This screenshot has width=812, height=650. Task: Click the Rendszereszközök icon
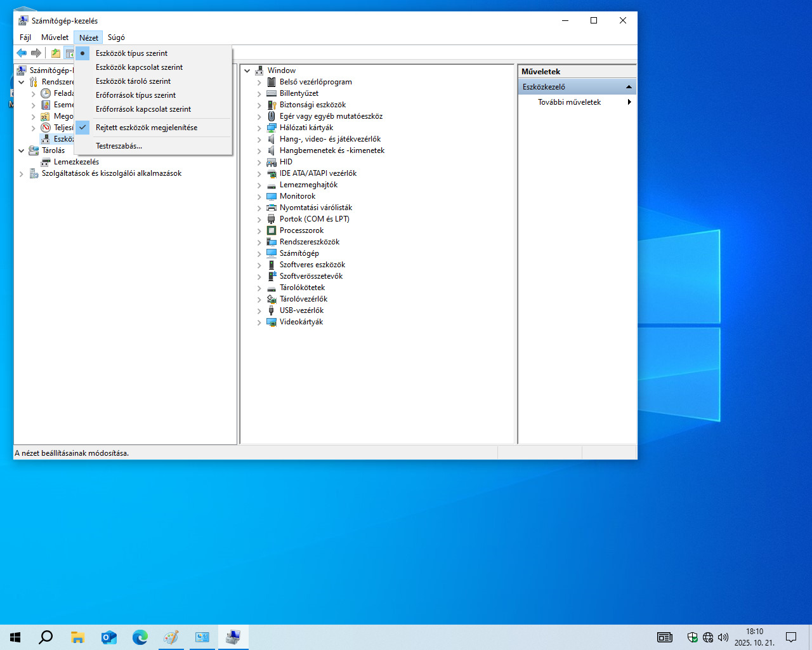pos(272,242)
